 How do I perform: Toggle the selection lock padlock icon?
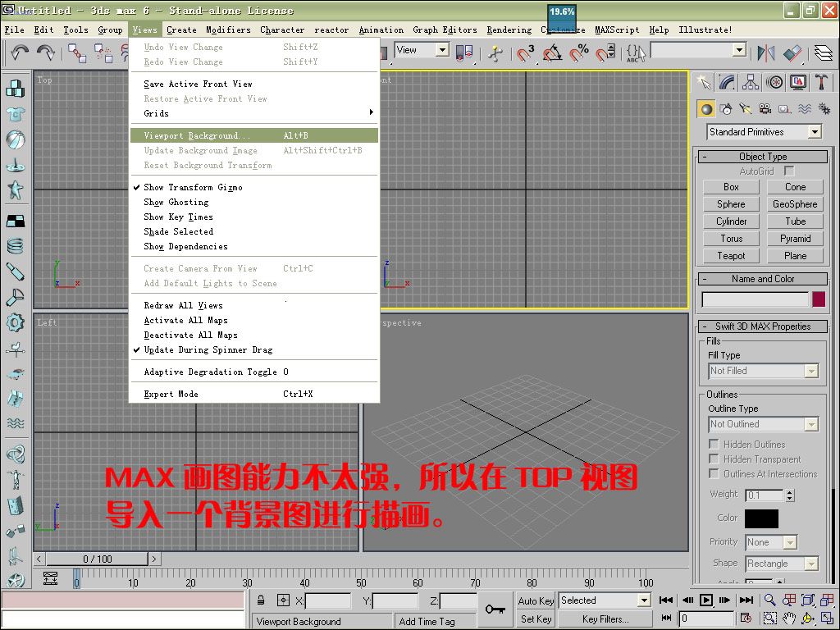[x=261, y=600]
